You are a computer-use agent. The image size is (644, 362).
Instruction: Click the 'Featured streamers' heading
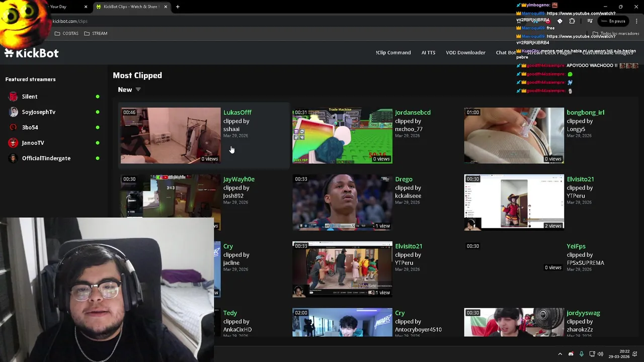30,79
